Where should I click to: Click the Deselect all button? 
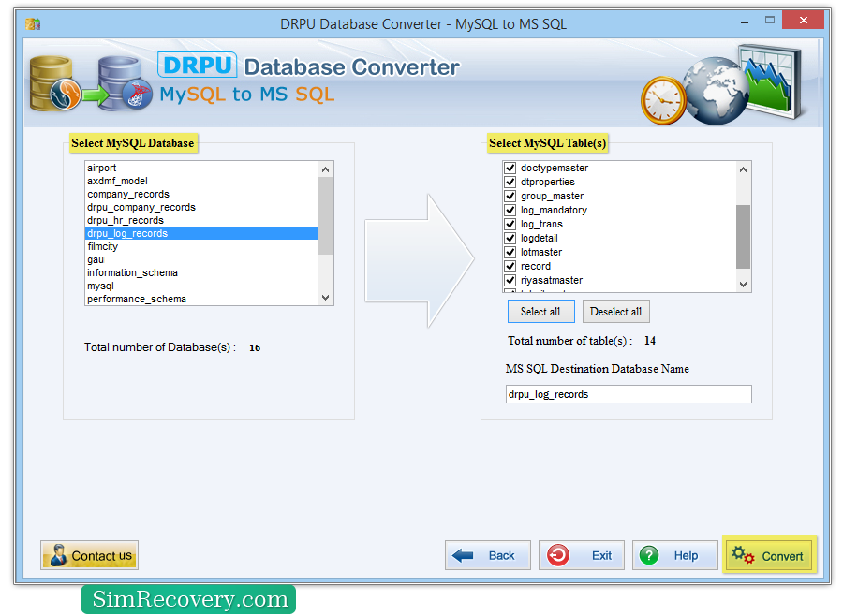(615, 311)
